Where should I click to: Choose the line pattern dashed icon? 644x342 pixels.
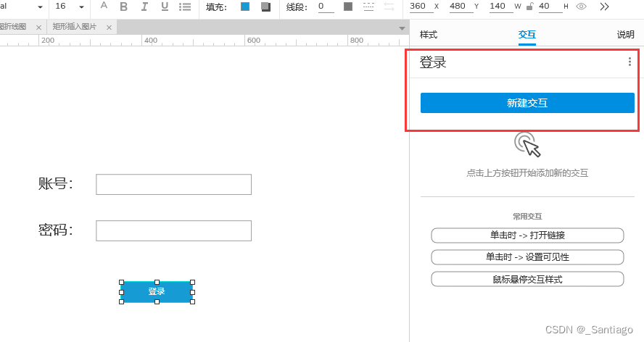click(x=368, y=7)
